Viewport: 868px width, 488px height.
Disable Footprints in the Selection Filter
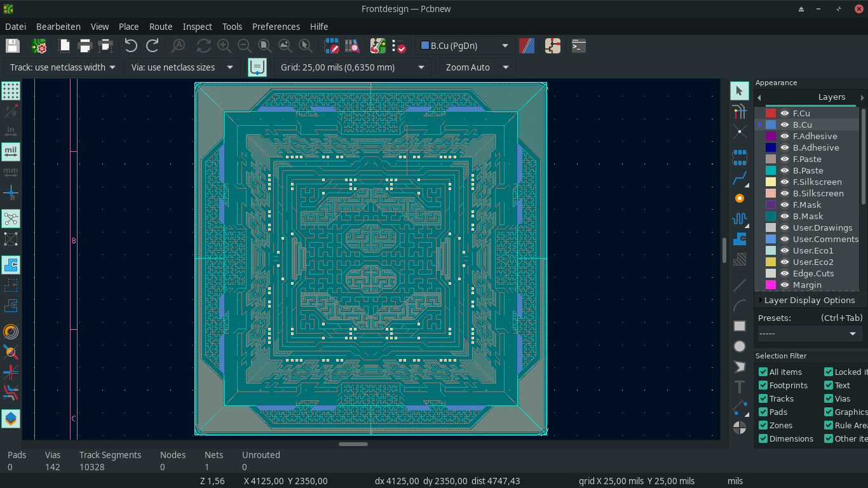tap(763, 386)
